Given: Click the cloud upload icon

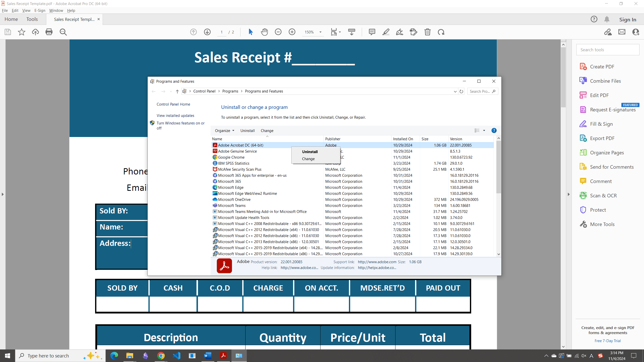Looking at the screenshot, I should pyautogui.click(x=35, y=32).
